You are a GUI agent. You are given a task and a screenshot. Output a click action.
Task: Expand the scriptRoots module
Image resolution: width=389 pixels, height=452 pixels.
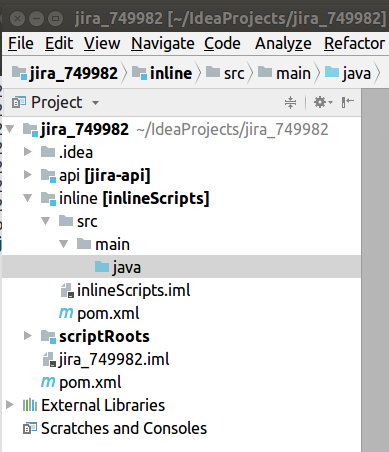28,336
